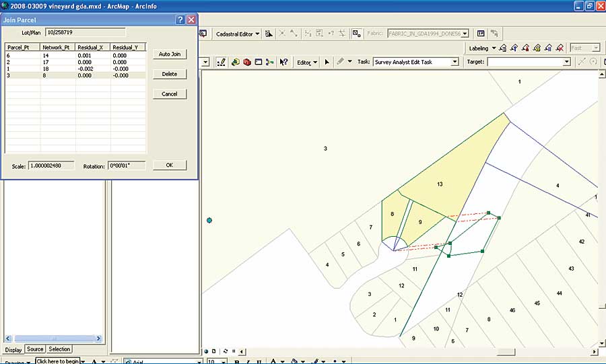The height and width of the screenshot is (364, 606).
Task: Click the ArcToolbox red toolbox icon
Action: pos(247,62)
